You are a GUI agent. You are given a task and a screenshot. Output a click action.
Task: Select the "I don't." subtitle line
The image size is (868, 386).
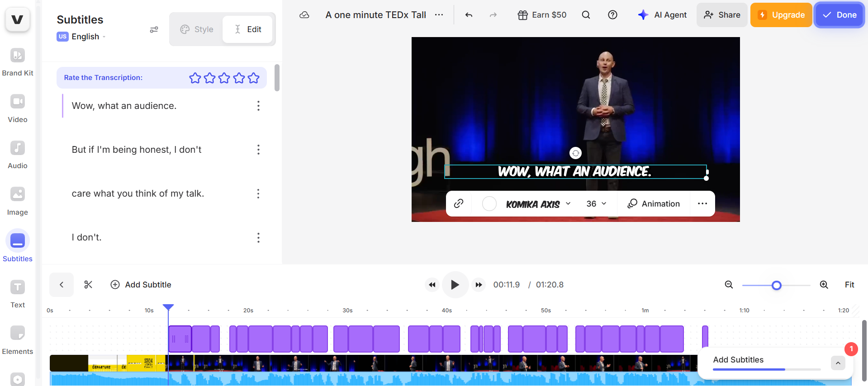tap(86, 237)
